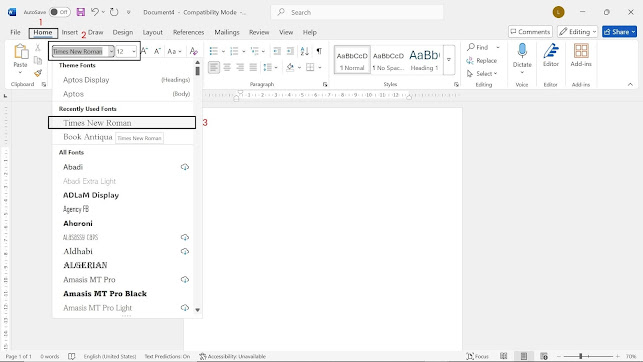The height and width of the screenshot is (362, 643).
Task: Toggle Focus mode in status bar
Action: tap(478, 356)
